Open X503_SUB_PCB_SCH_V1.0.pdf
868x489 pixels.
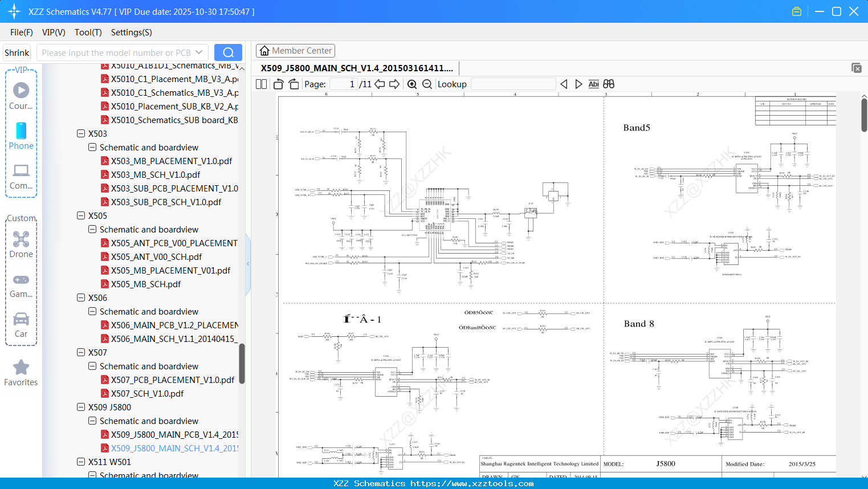tap(166, 202)
